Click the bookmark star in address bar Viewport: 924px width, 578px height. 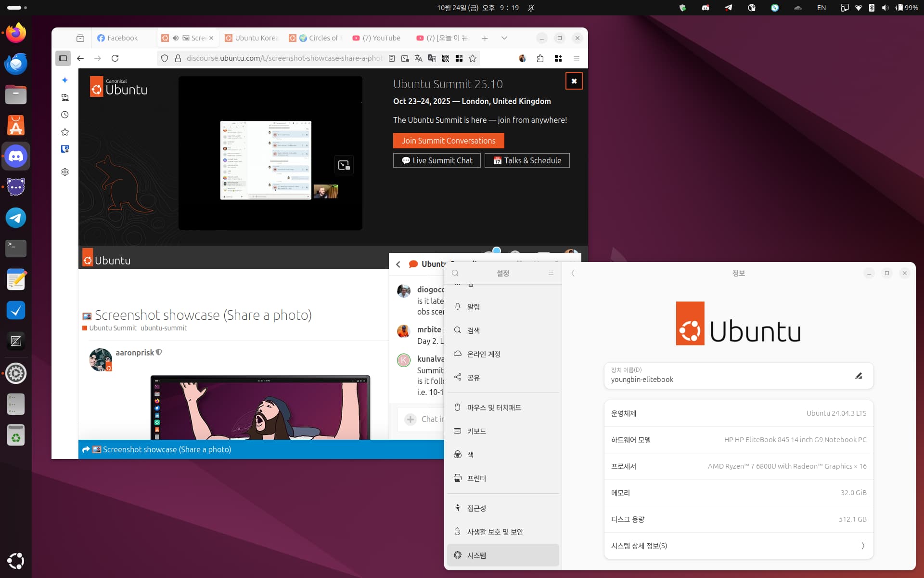pyautogui.click(x=473, y=58)
